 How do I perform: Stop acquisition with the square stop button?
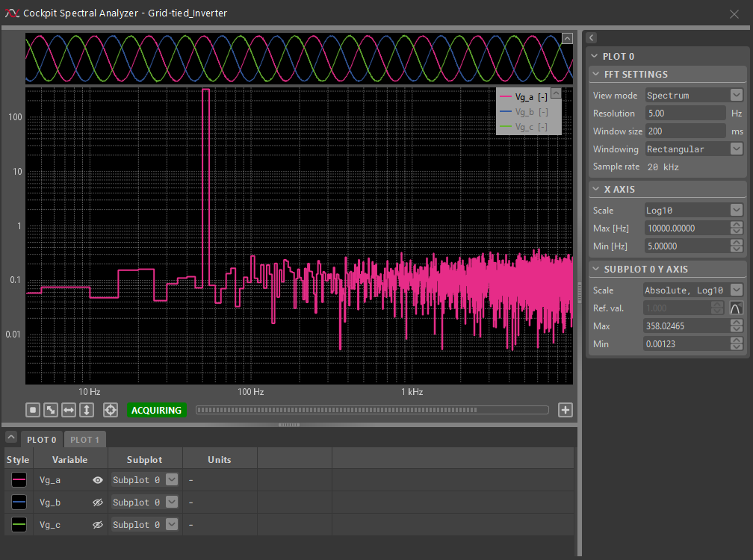[x=32, y=410]
